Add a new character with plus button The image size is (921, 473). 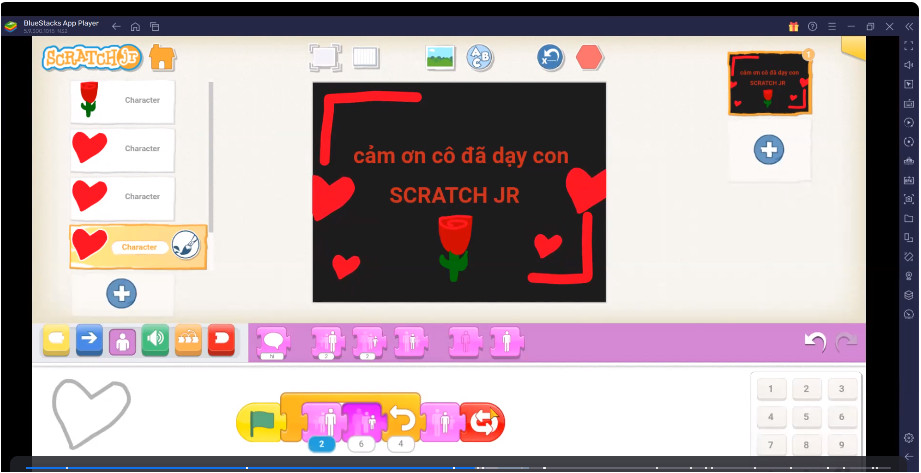(122, 293)
